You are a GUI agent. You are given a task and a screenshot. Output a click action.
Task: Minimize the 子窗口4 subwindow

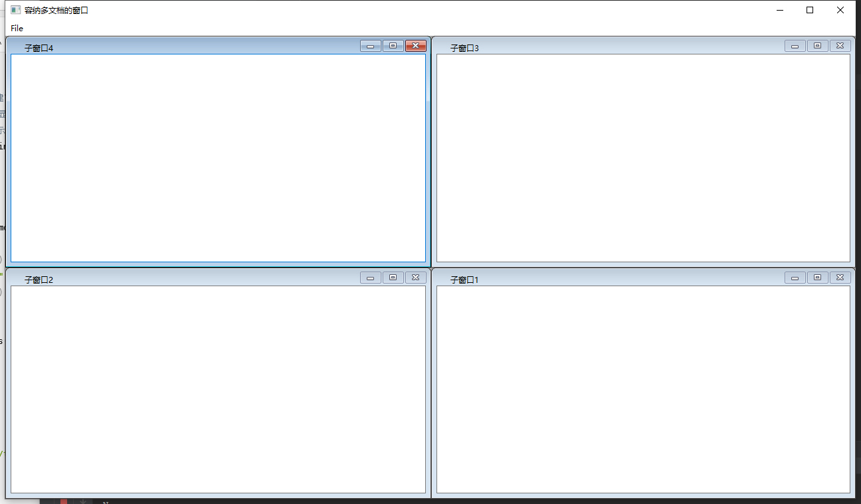371,46
